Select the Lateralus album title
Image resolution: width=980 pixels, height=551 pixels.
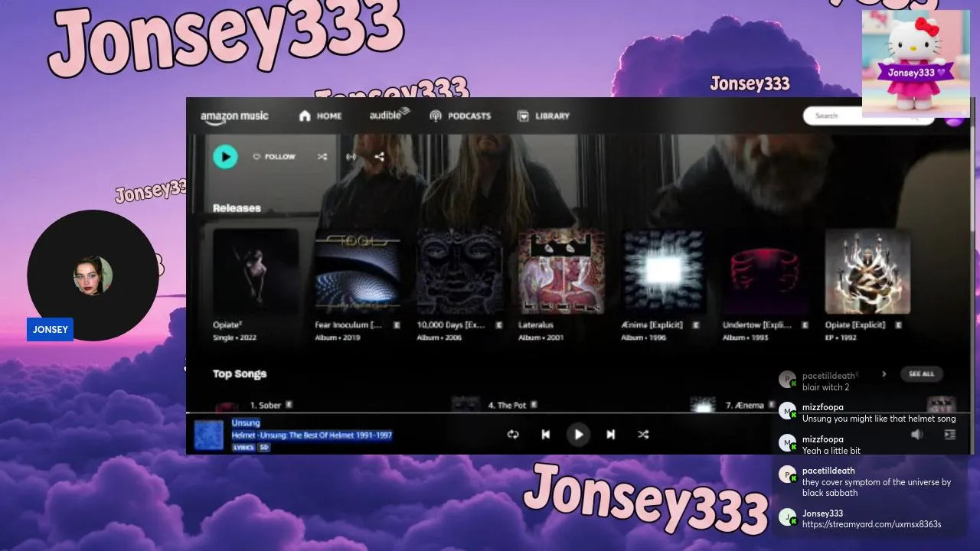536,325
